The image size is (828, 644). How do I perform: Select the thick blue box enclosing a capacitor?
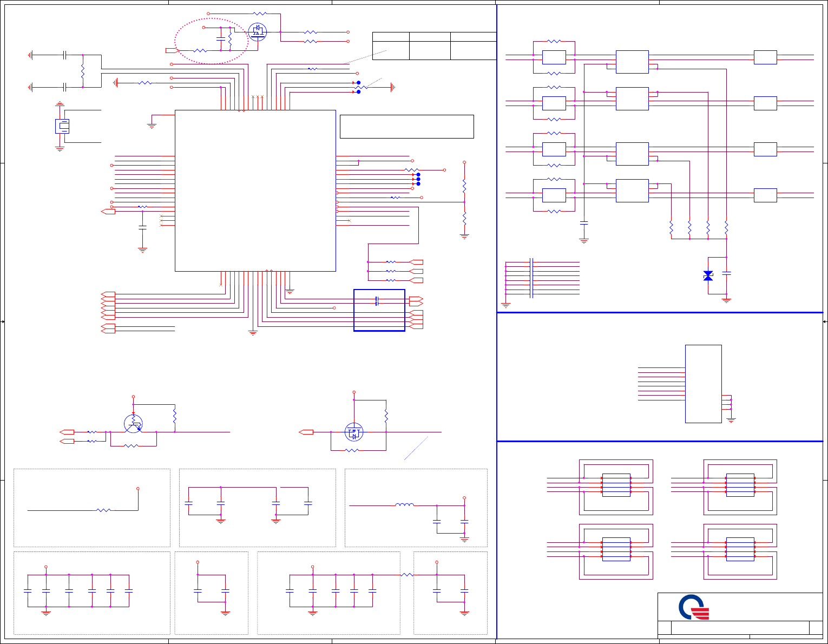point(379,310)
